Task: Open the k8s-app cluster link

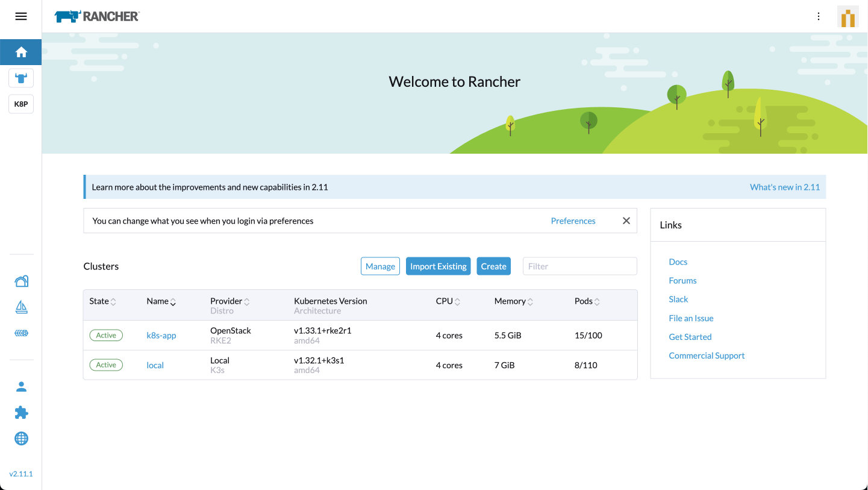Action: click(161, 336)
